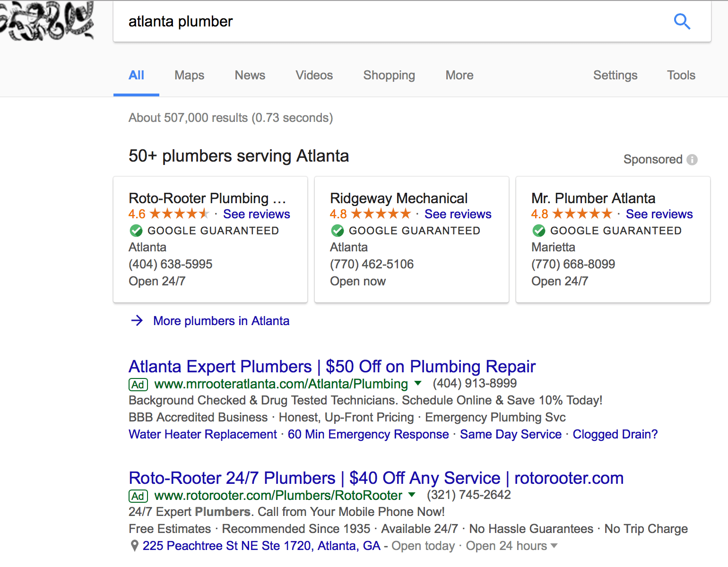Image resolution: width=728 pixels, height=567 pixels.
Task: Click the Open now text for Ridgeway
Action: click(x=358, y=281)
